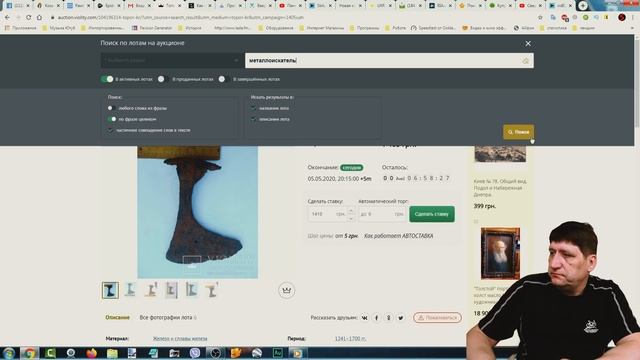
Task: Click the address bar URL
Action: pyautogui.click(x=181, y=18)
